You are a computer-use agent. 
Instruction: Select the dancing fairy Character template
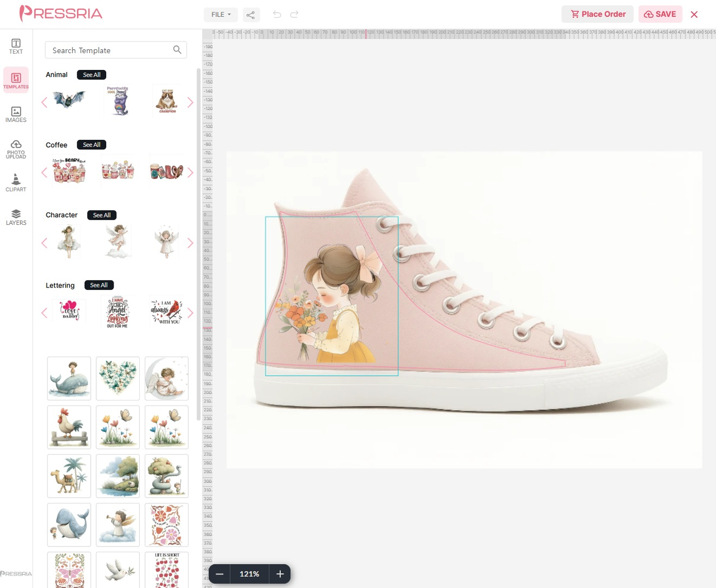point(118,241)
